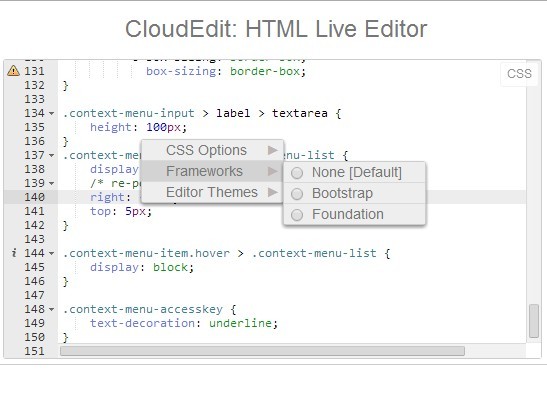
Task: Click the horizontal scrollbar at the editor bottom
Action: 262,351
